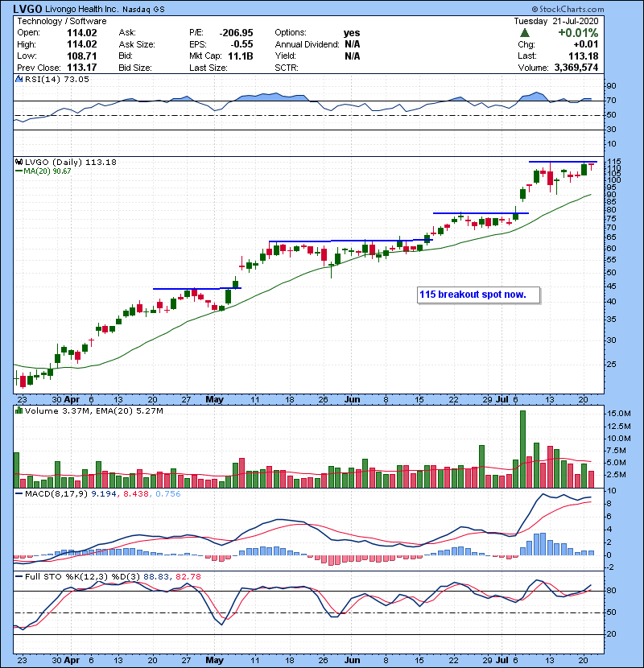This screenshot has width=644, height=668.
Task: Click the Open value 114.02
Action: [82, 33]
